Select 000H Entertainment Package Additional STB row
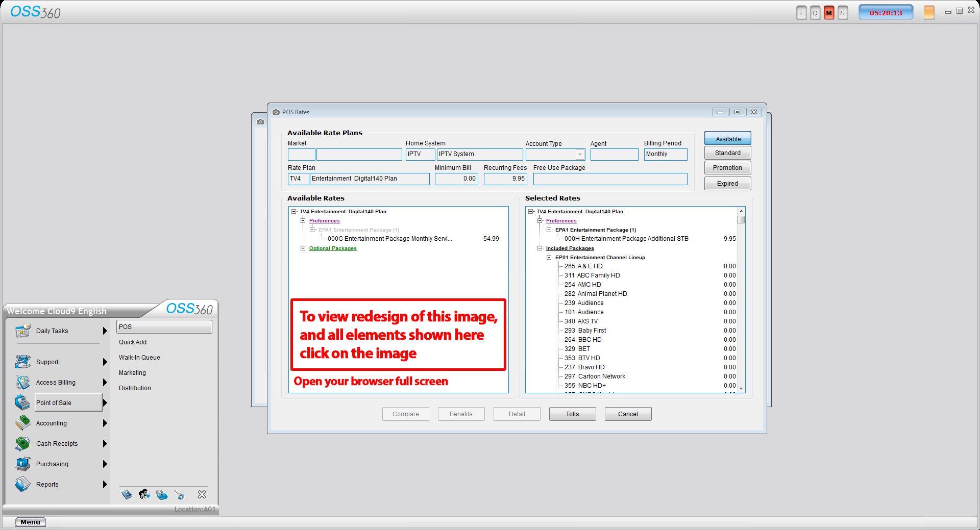The image size is (980, 530). [650, 239]
